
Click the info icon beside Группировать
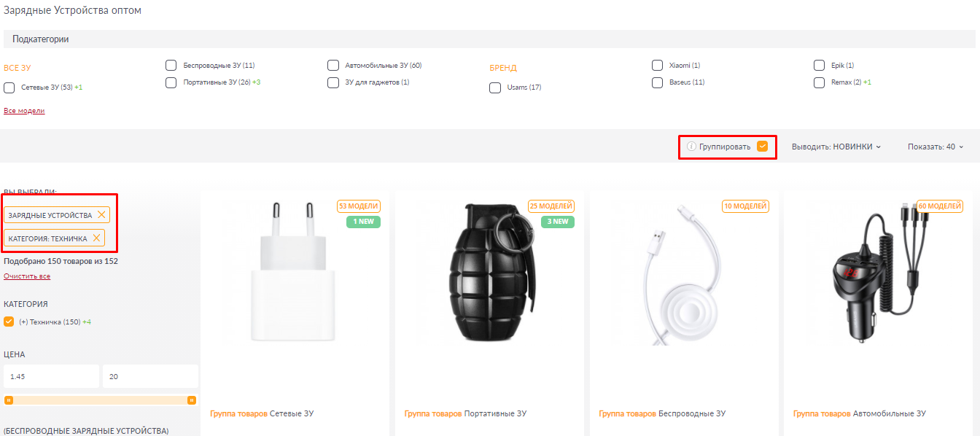pos(691,147)
